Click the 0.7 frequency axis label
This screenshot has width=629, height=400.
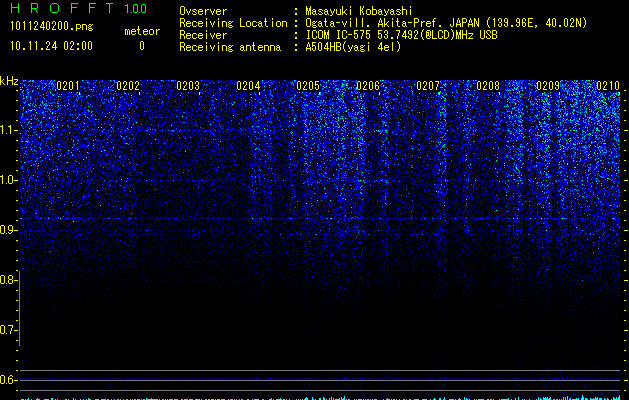(7, 330)
